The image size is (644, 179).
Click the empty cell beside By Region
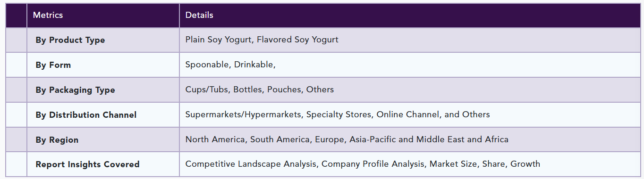(x=17, y=140)
